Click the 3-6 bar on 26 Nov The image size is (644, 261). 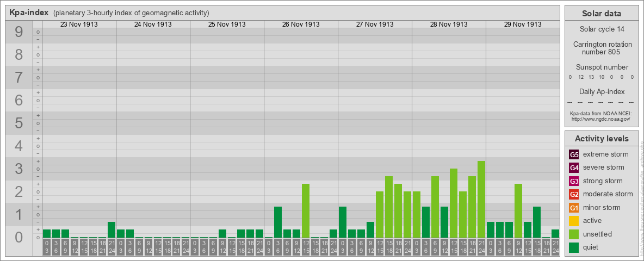point(277,222)
